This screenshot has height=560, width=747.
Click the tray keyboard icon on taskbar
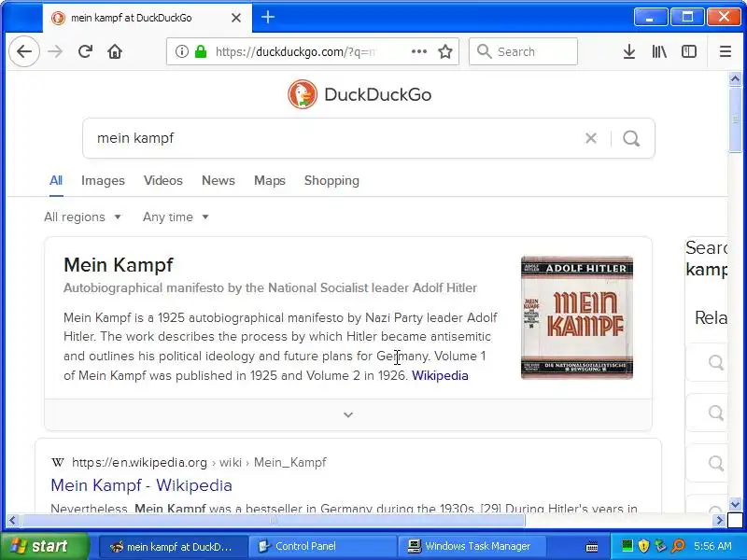[592, 547]
